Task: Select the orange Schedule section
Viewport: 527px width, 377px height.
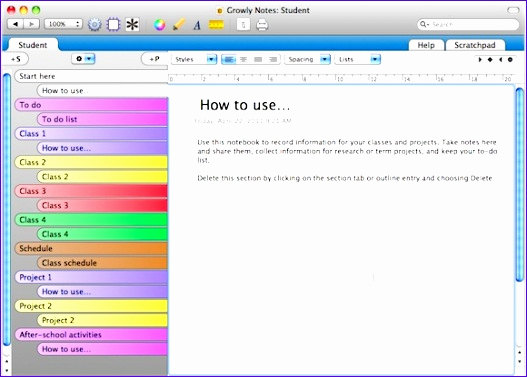Action: coord(91,249)
